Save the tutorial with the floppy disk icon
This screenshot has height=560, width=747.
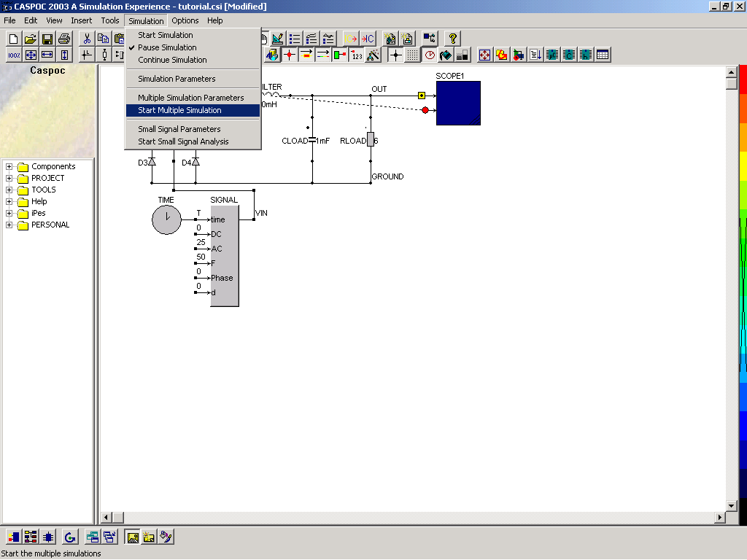(x=47, y=39)
